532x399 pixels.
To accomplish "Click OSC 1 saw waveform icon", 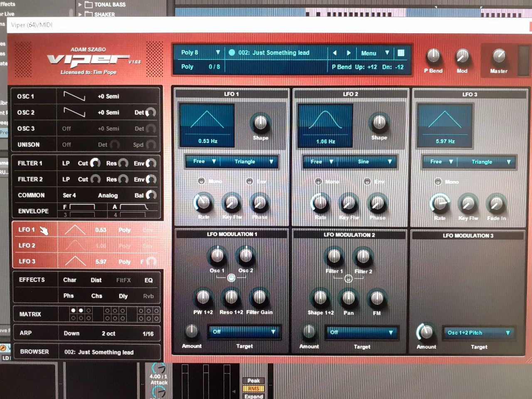I will [74, 96].
